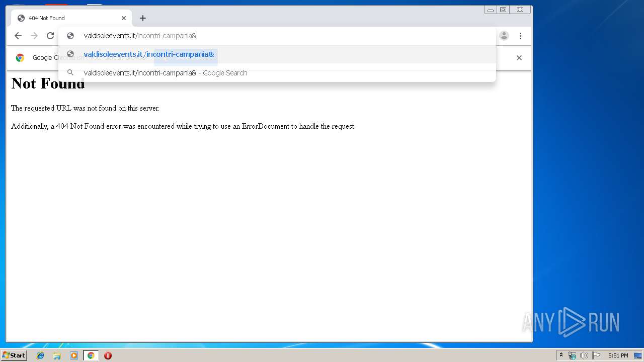Viewport: 644px width, 362px height.
Task: Open the Chrome three-dot menu
Action: (x=520, y=36)
